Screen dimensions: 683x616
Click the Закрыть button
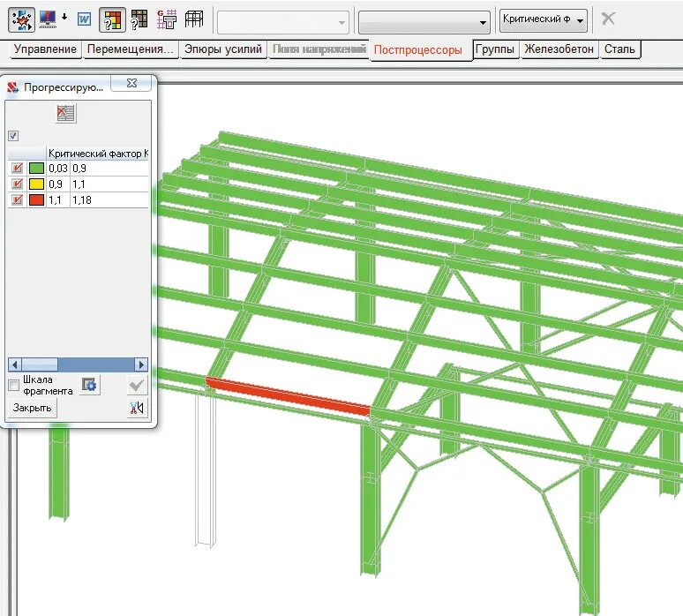pos(33,409)
